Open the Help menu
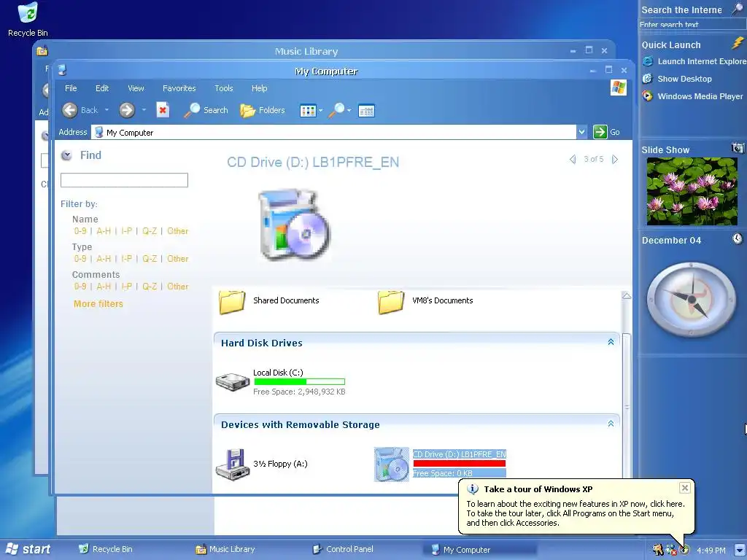This screenshot has width=747, height=560. [259, 88]
